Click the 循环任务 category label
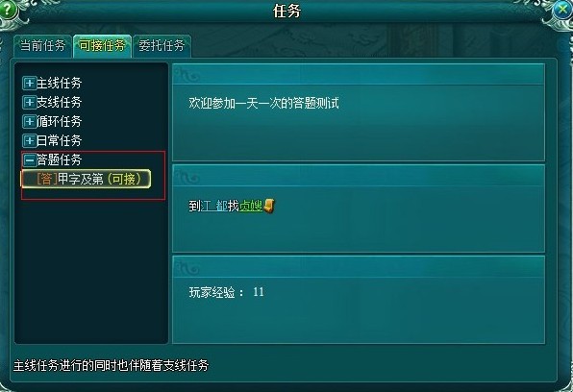Viewport: 573px width, 392px height. point(59,121)
